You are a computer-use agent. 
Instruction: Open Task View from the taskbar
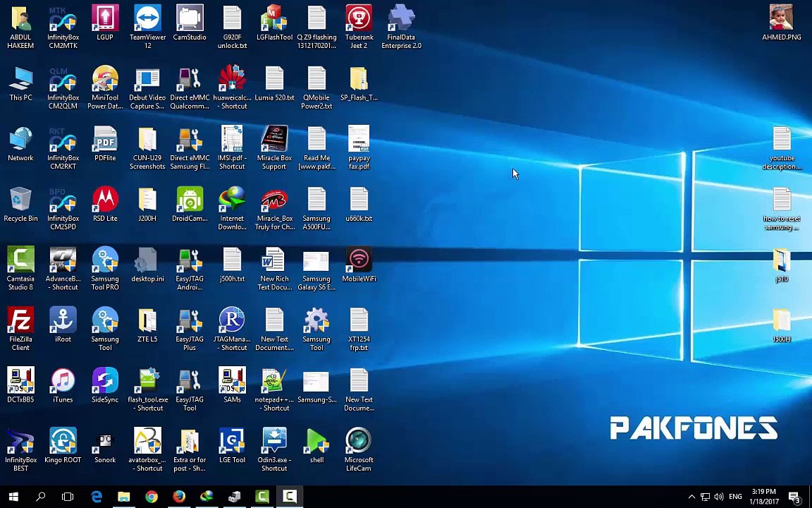(68, 497)
